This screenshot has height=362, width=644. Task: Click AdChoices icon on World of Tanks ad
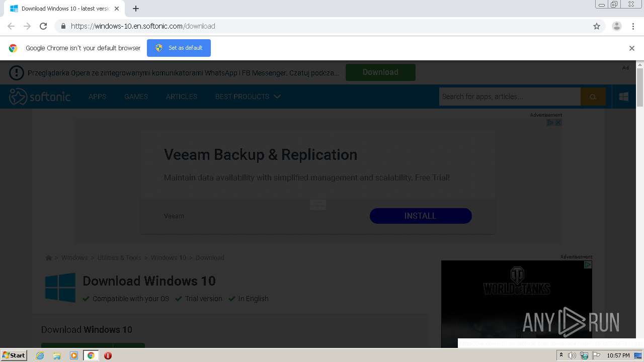(588, 264)
